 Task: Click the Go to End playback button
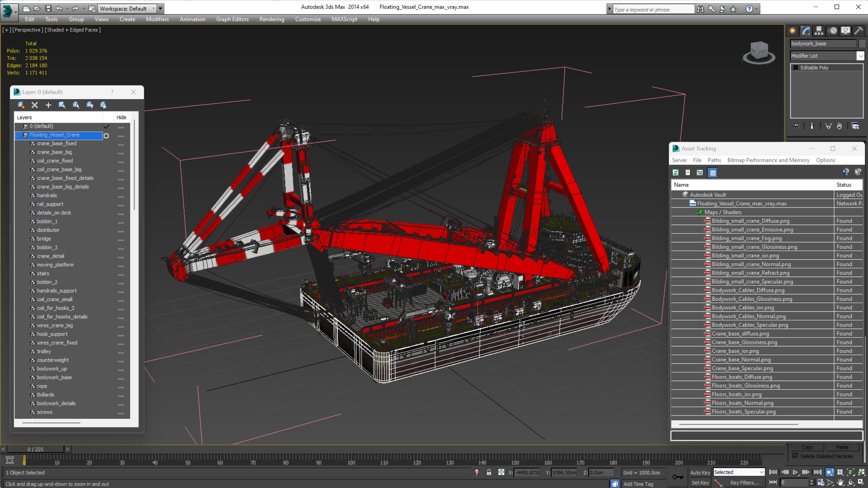pos(818,472)
